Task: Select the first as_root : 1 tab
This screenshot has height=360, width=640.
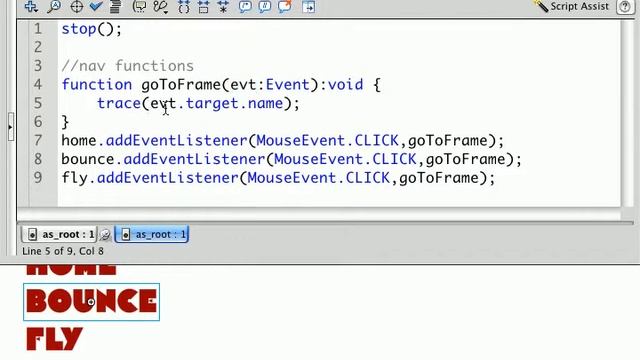Action: 59,234
